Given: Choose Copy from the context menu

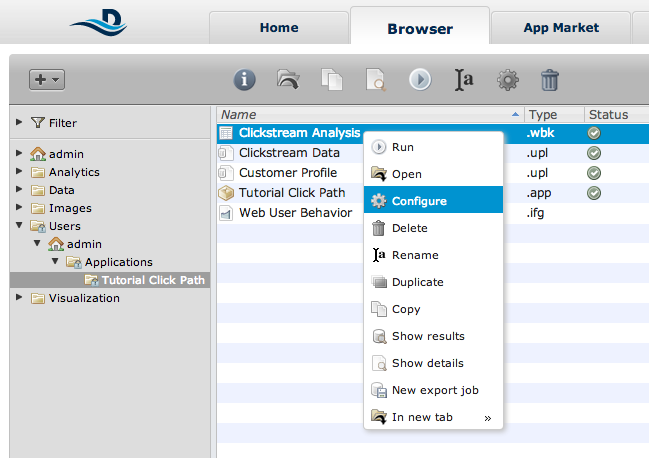Looking at the screenshot, I should pyautogui.click(x=433, y=309).
